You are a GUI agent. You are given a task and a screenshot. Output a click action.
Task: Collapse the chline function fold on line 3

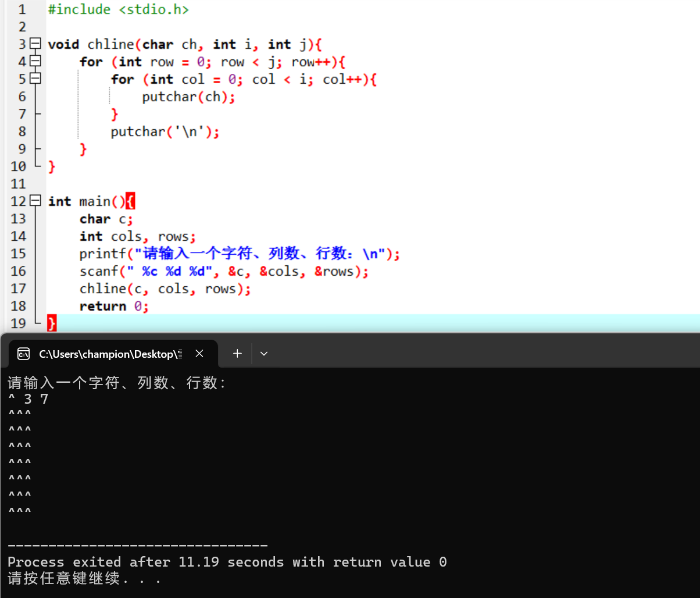tap(35, 44)
